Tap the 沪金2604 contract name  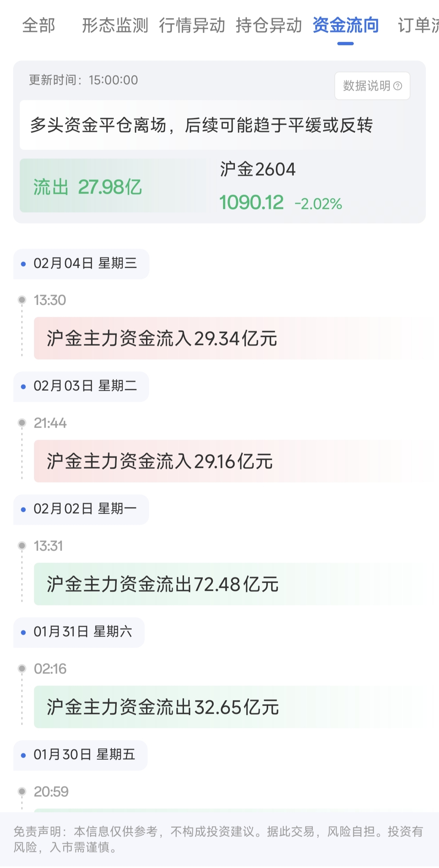click(x=258, y=169)
